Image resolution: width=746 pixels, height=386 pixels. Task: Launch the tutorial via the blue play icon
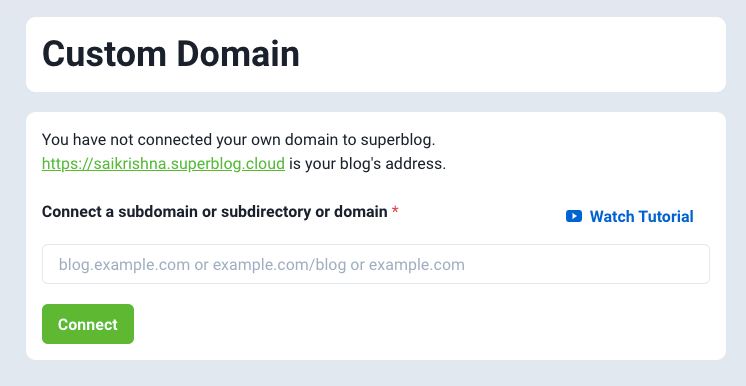(x=574, y=217)
